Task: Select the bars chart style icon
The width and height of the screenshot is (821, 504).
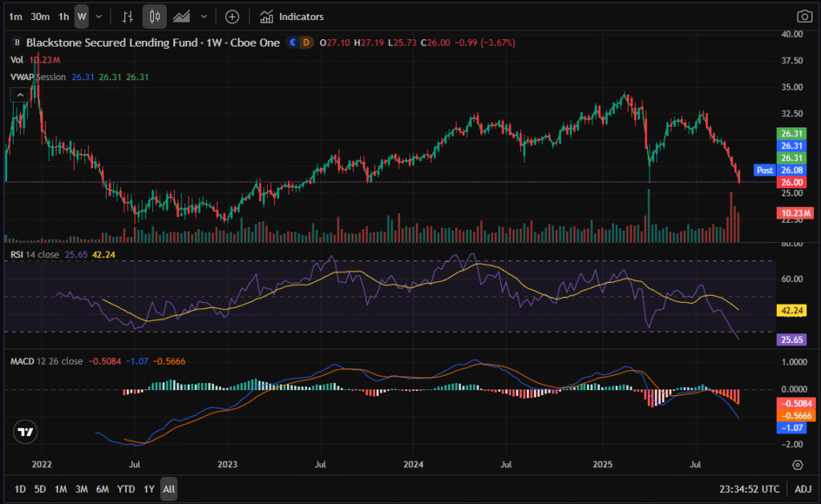Action: [x=127, y=16]
